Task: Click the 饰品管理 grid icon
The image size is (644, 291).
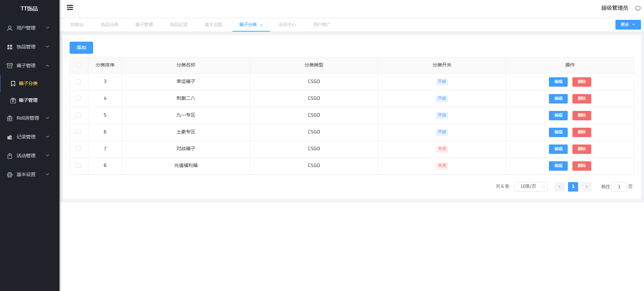Action: [x=10, y=47]
